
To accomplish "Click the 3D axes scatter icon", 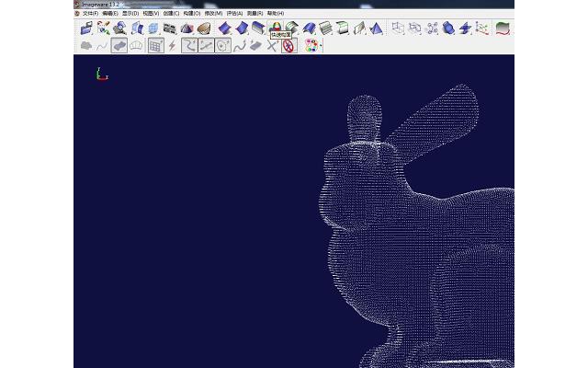I will [x=481, y=29].
